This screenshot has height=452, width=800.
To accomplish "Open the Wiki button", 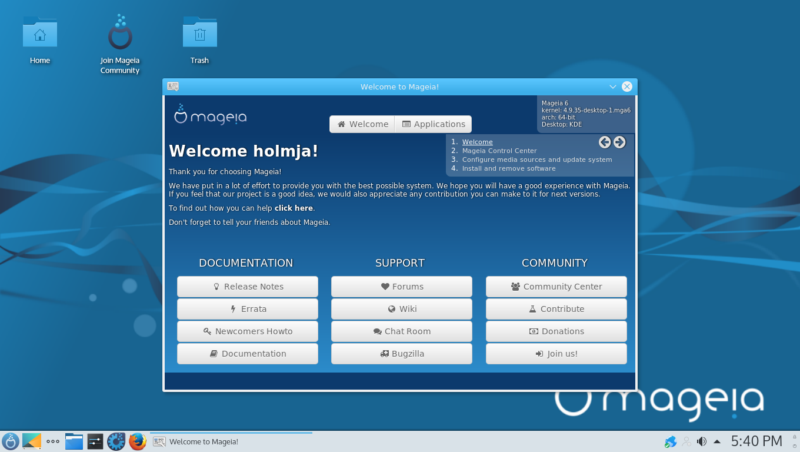I will 402,309.
